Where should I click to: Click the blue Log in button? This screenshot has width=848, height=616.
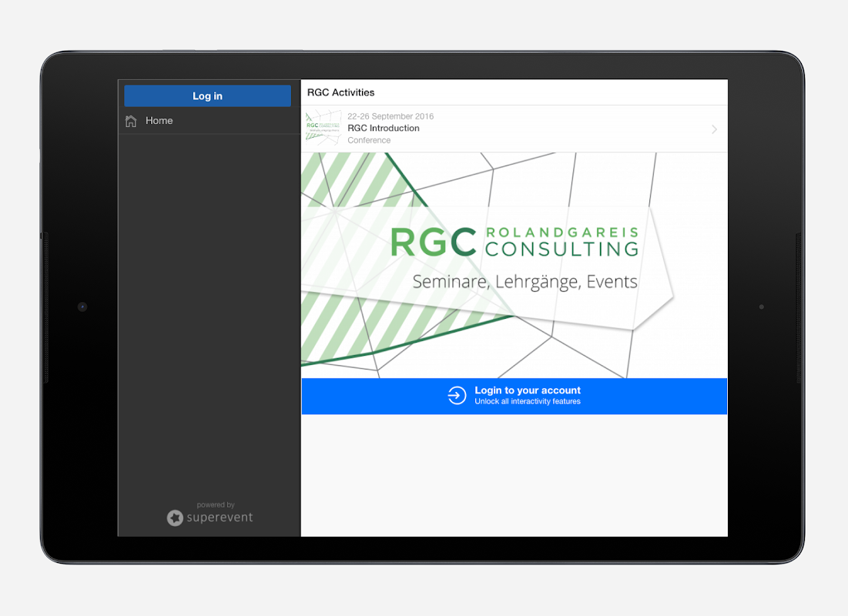tap(208, 95)
